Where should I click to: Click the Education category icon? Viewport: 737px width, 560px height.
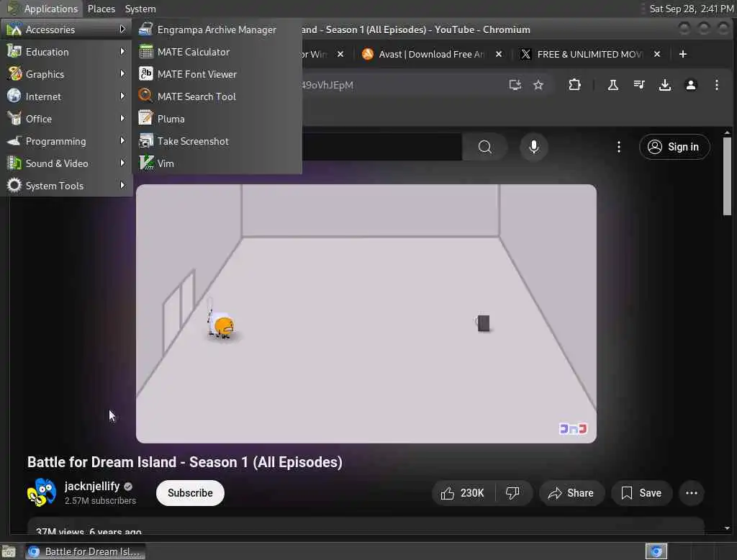click(x=14, y=51)
